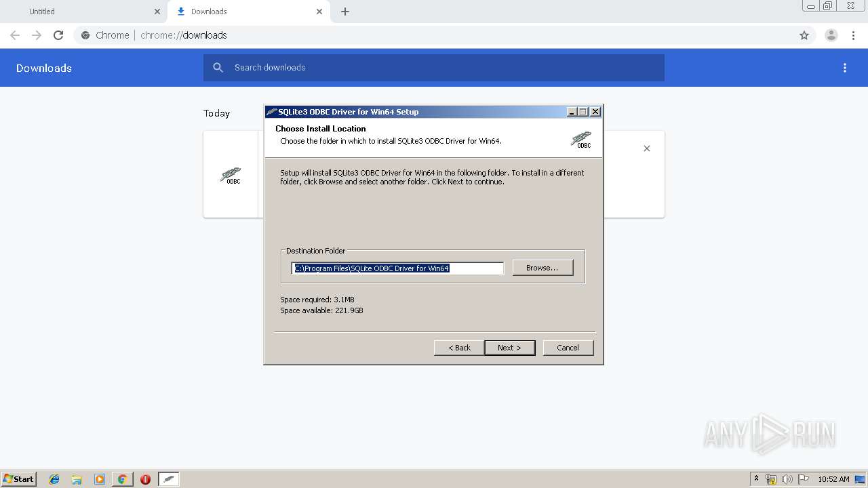Click Space available: 221.9GB text
The image size is (868, 488).
pos(321,310)
